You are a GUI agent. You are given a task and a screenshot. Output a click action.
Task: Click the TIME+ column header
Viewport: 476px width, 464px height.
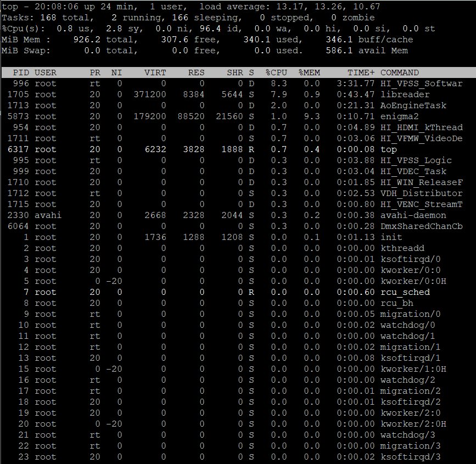pyautogui.click(x=361, y=72)
